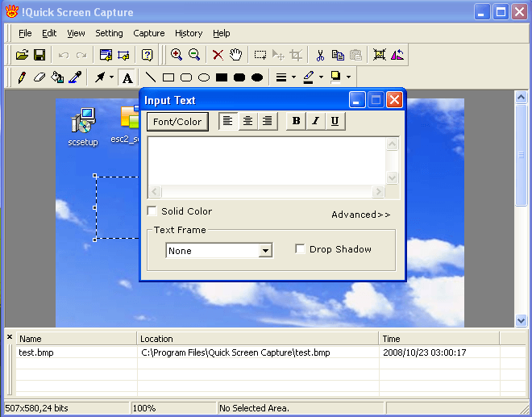Select the text tool A icon

point(127,78)
